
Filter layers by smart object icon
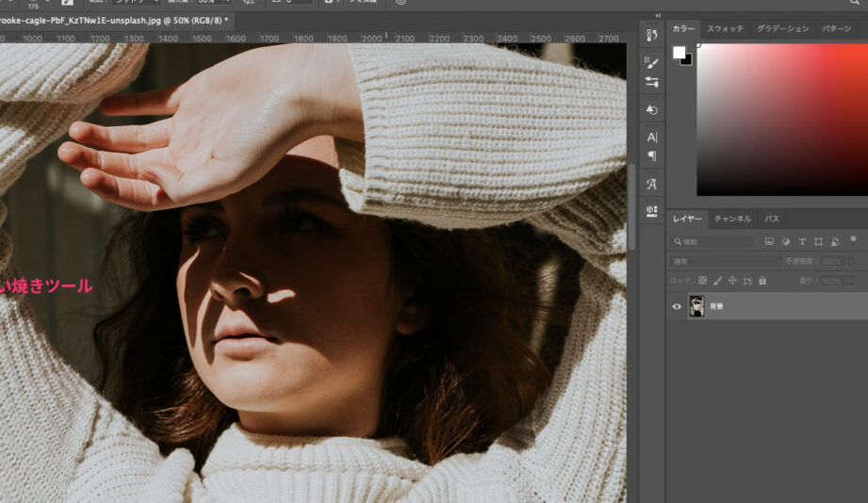point(835,242)
